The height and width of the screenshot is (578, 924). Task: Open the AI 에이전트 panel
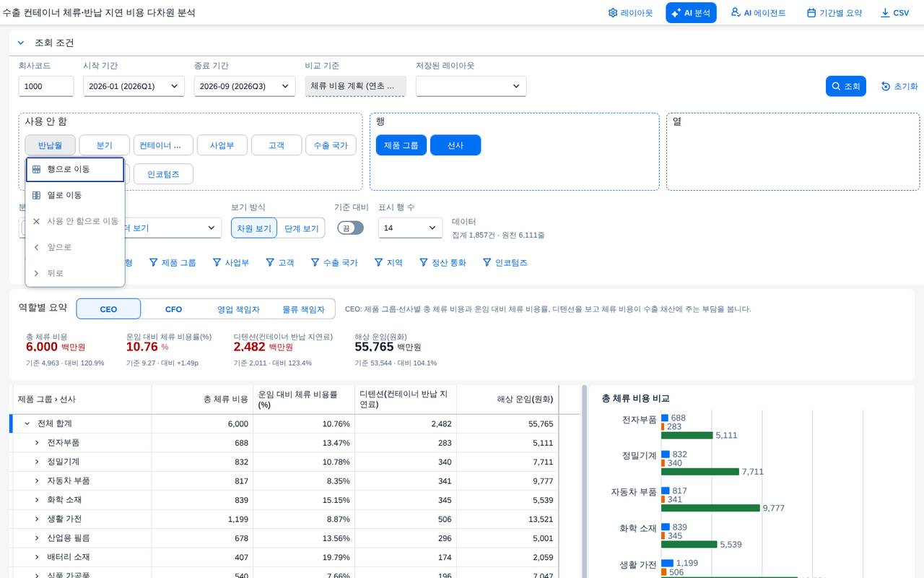pyautogui.click(x=758, y=13)
